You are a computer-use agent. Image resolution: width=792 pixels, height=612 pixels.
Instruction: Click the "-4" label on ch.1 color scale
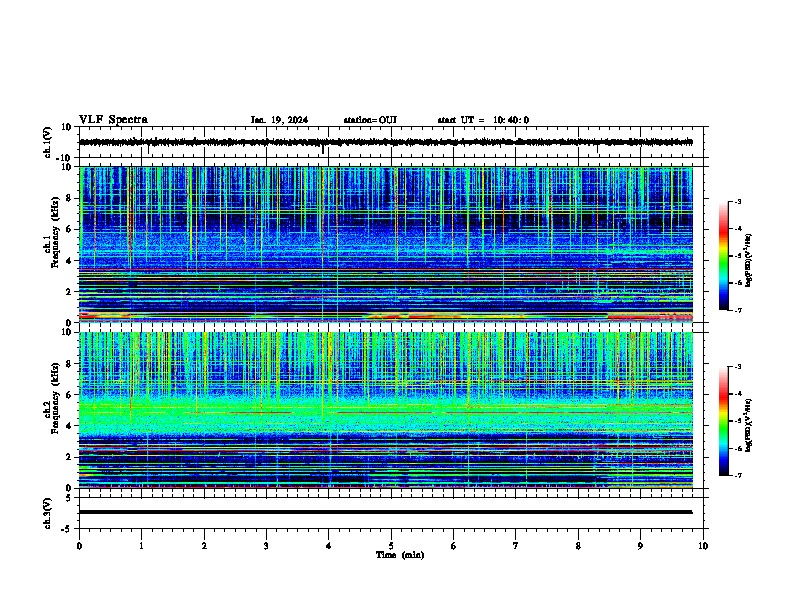coord(738,229)
